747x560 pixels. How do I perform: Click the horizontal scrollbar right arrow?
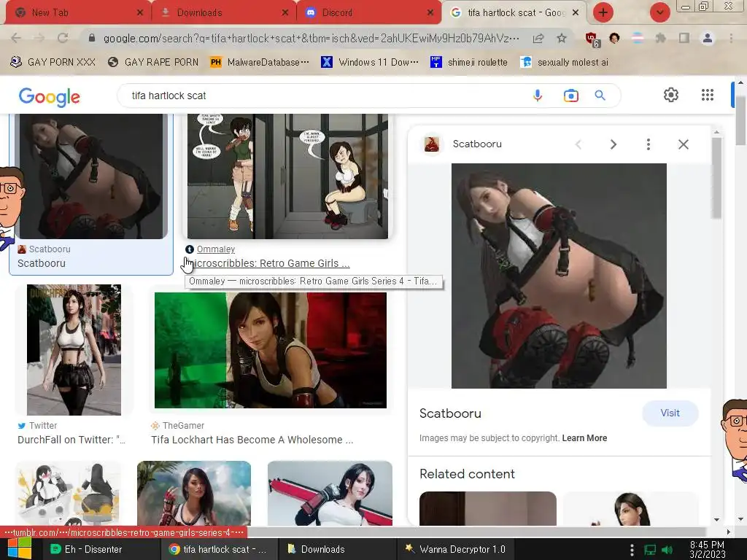(x=729, y=532)
